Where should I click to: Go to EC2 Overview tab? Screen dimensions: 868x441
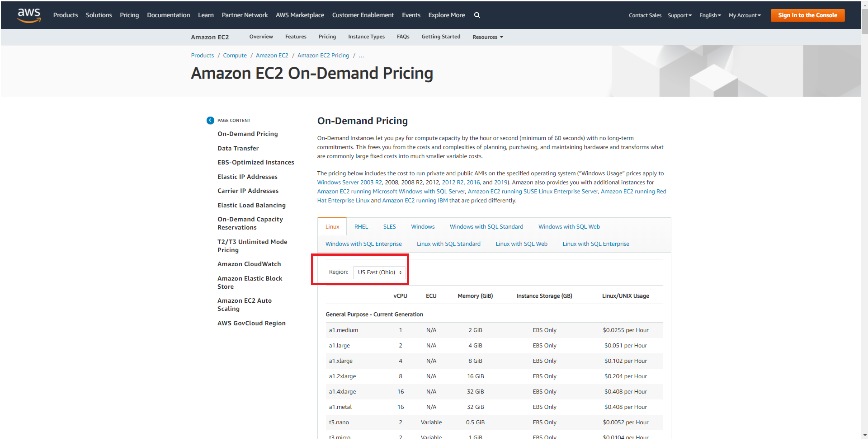point(261,37)
